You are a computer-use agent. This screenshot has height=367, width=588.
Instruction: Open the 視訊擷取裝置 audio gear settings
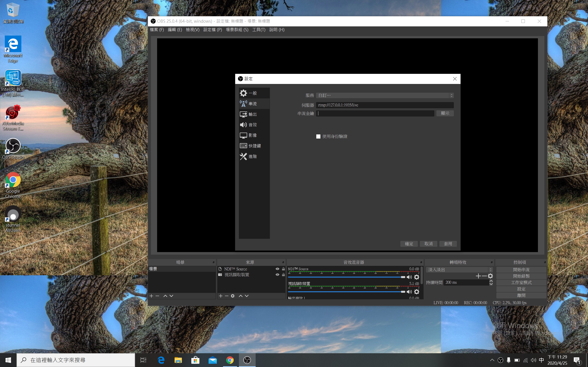point(416,292)
